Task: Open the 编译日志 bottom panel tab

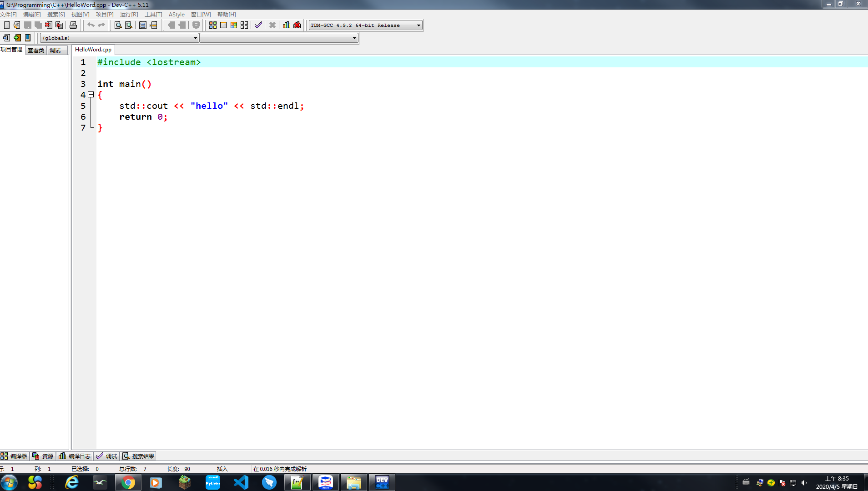Action: click(x=75, y=456)
